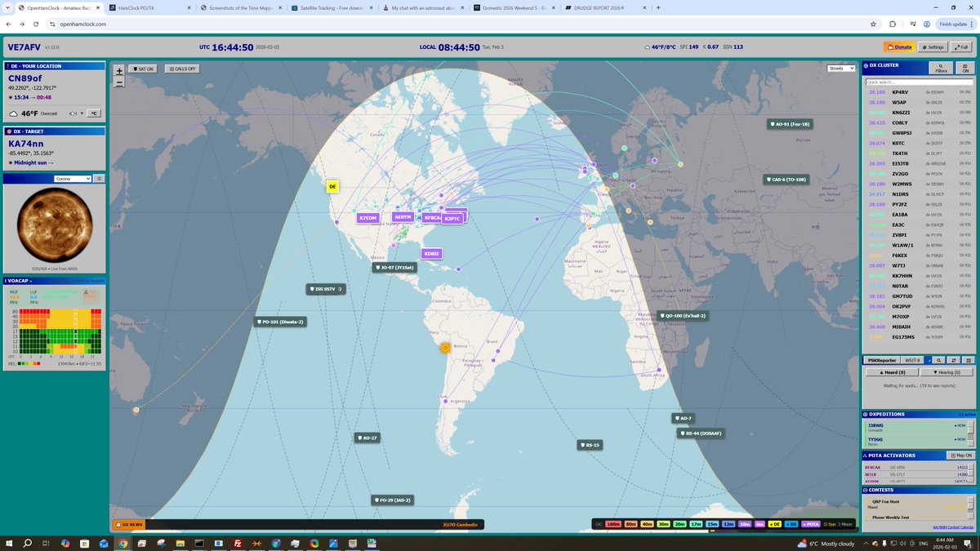Image resolution: width=980 pixels, height=551 pixels.
Task: Click the K7EDM callsign label on map
Action: 367,218
